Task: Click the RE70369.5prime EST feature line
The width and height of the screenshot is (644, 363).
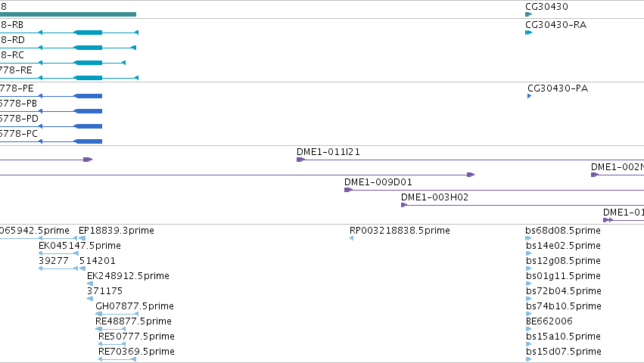Action: pyautogui.click(x=117, y=359)
